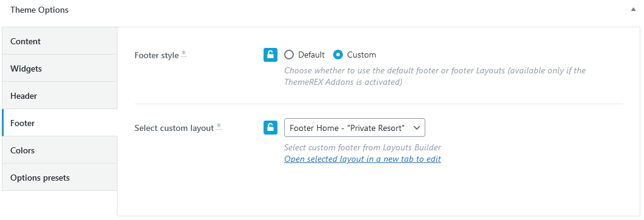
Task: Select the Default footer style radio button
Action: 289,55
